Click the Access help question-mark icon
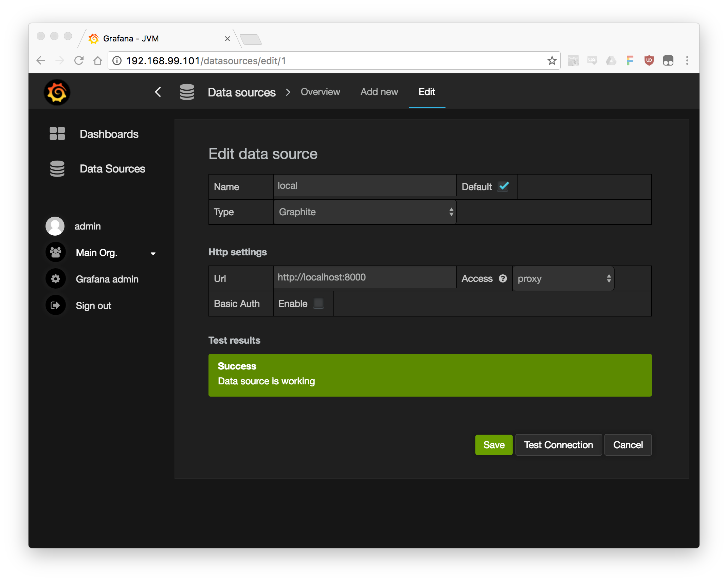Image resolution: width=728 pixels, height=582 pixels. coord(503,278)
